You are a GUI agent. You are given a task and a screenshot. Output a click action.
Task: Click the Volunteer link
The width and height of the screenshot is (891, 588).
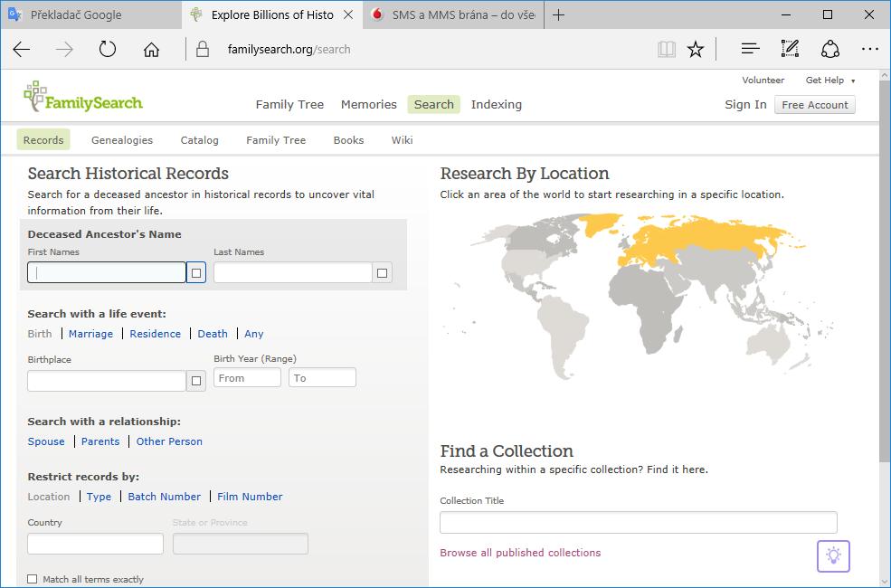[763, 81]
